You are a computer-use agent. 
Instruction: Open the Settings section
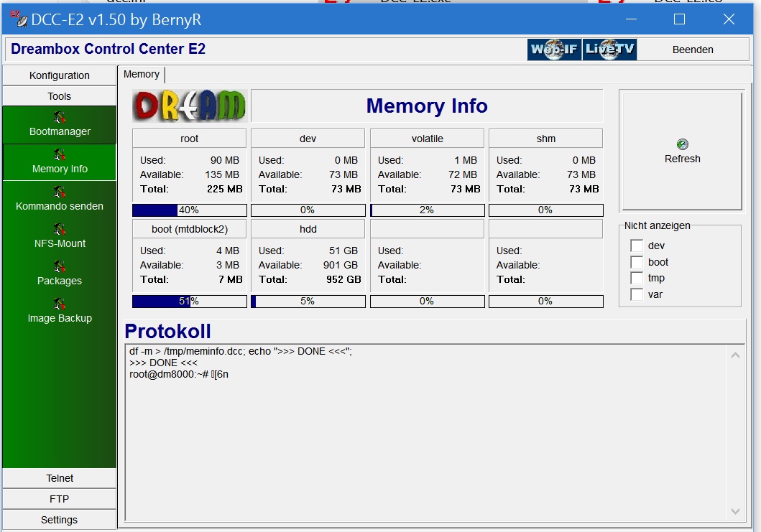[60, 520]
